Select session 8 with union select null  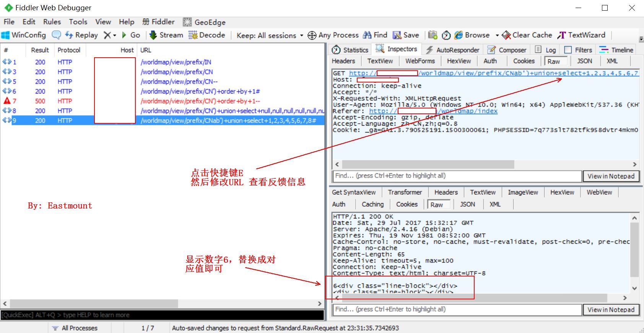point(163,111)
